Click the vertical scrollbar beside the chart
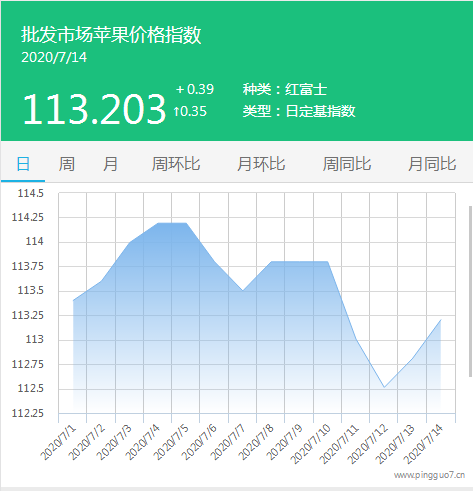Image resolution: width=473 pixels, height=491 pixels. [x=470, y=291]
